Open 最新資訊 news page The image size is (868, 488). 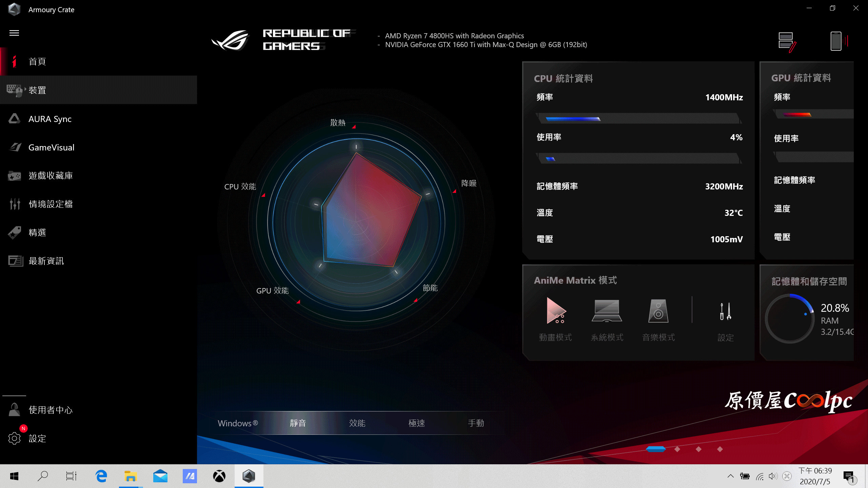98,261
